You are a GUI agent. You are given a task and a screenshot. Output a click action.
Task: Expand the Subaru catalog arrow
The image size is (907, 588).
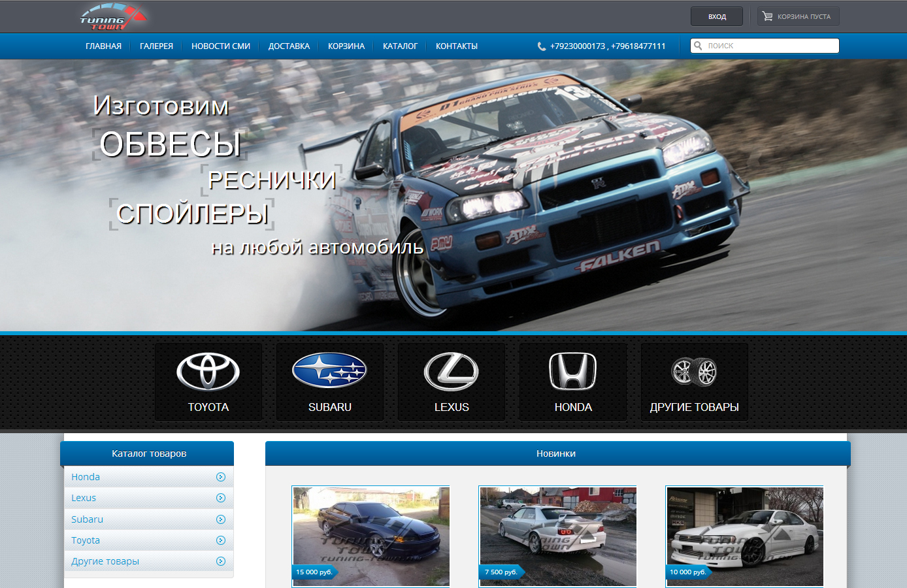221,519
